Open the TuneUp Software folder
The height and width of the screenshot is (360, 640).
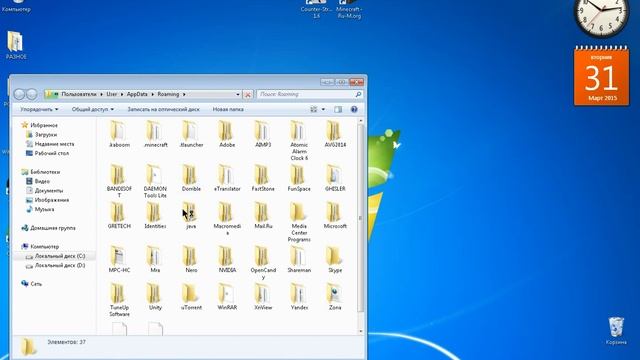point(119,300)
